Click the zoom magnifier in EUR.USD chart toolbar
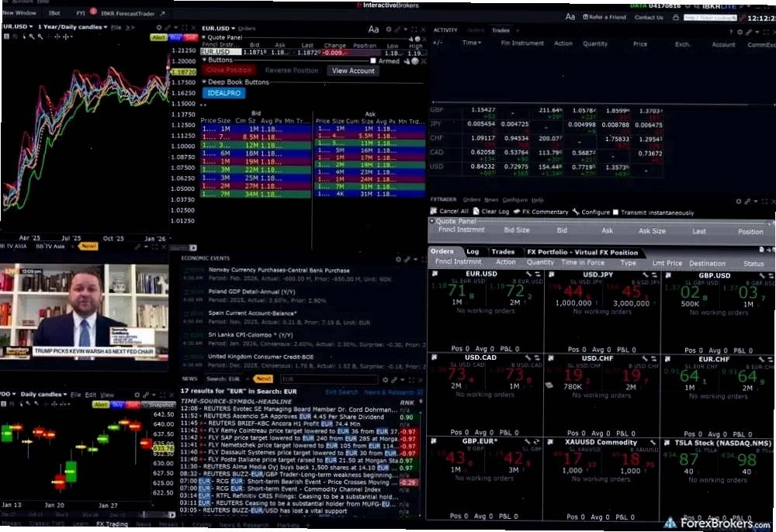This screenshot has width=776, height=532. click(32, 36)
